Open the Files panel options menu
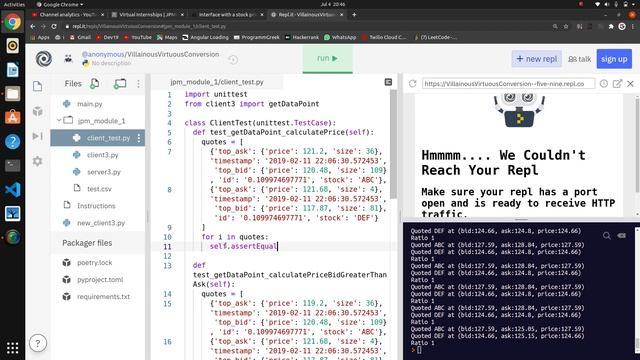The image size is (640, 360). 138,84
